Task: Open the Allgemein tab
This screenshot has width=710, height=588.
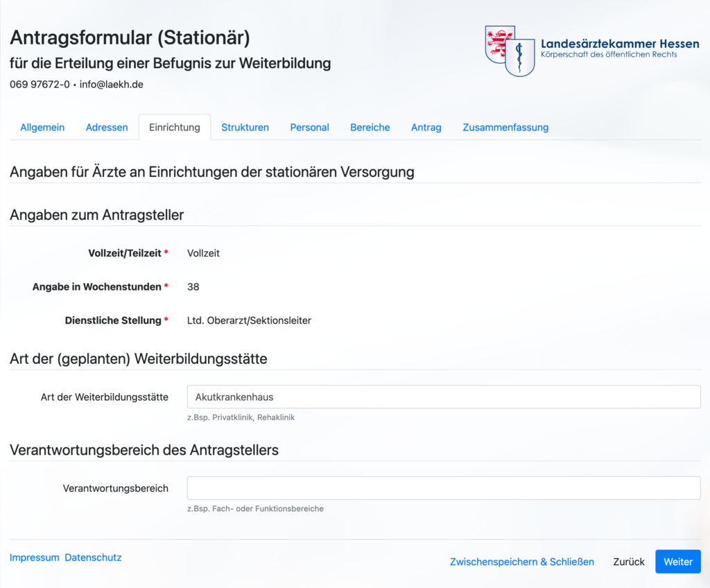Action: (x=42, y=128)
